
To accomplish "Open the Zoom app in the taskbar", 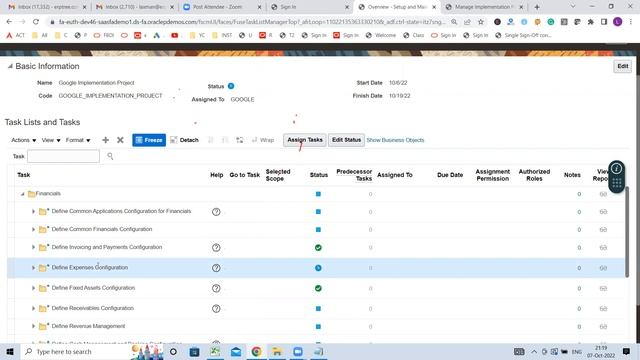I will click(298, 351).
